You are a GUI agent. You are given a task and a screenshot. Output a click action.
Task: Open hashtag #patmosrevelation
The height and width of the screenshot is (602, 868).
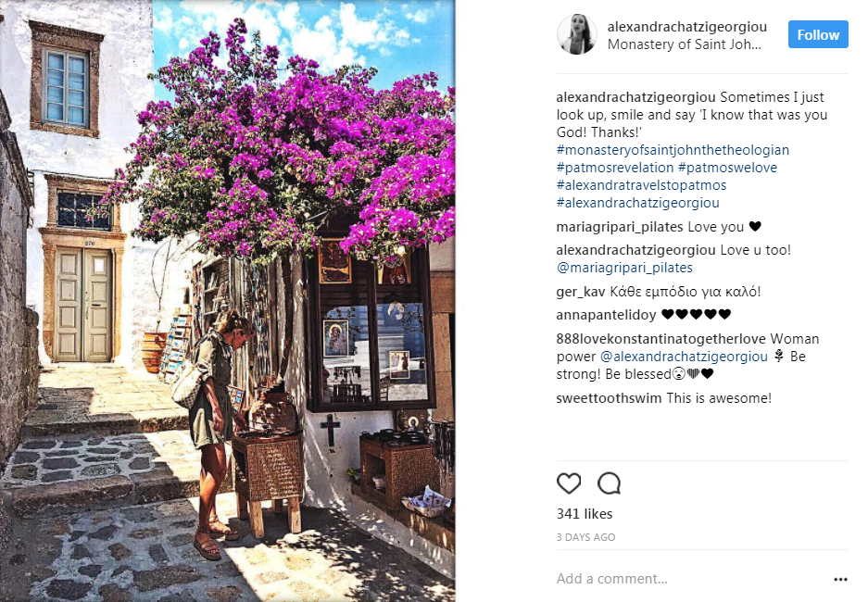point(615,168)
